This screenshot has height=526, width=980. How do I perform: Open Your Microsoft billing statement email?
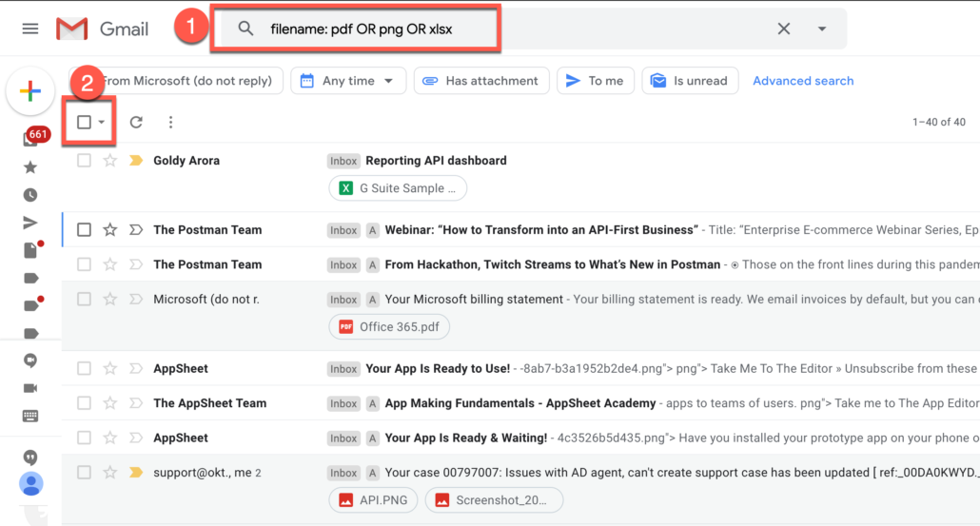point(474,300)
